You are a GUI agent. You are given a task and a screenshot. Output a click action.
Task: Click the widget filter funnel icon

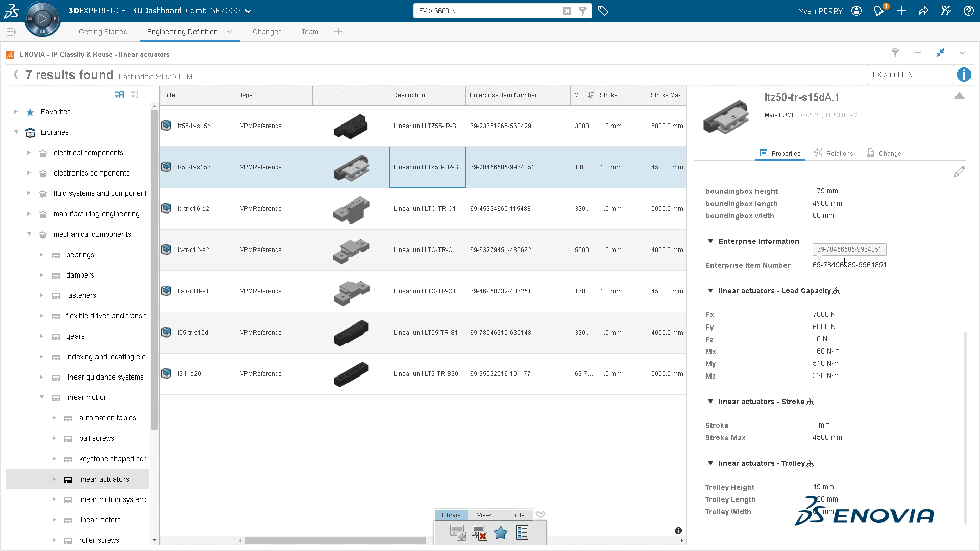(x=895, y=53)
